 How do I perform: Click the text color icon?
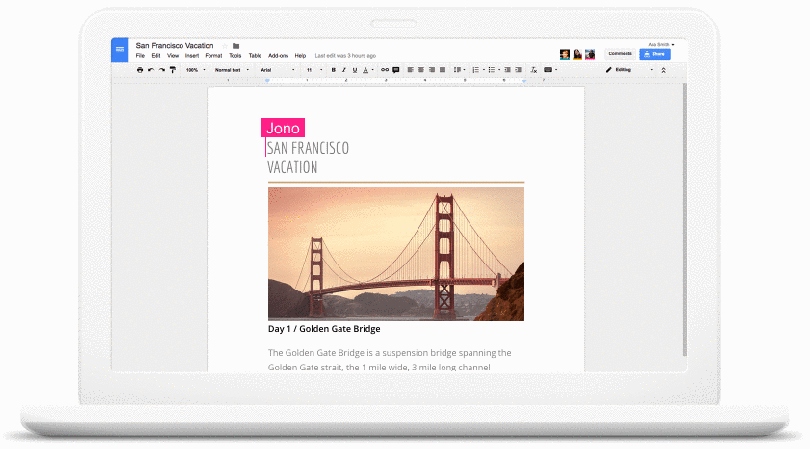click(366, 70)
